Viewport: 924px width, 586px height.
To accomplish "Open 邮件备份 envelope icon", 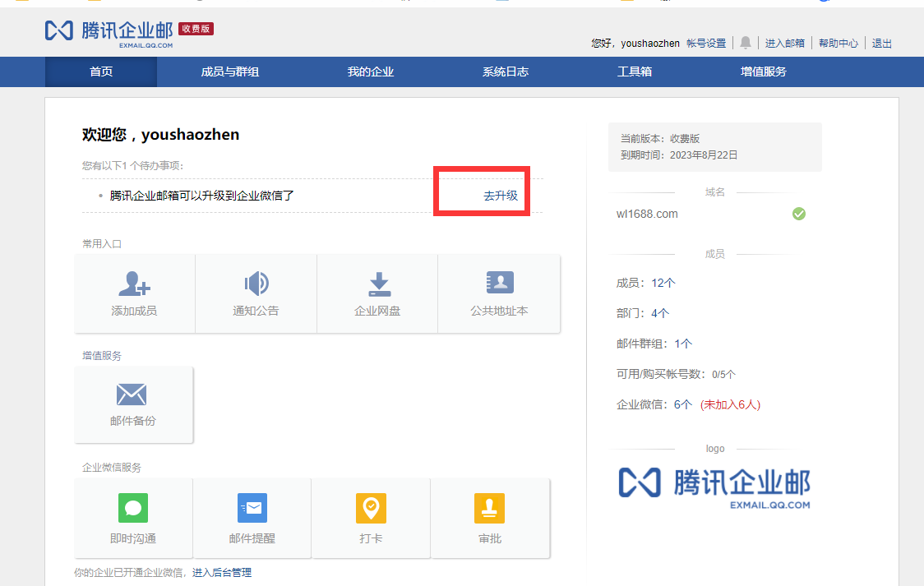I will point(132,394).
